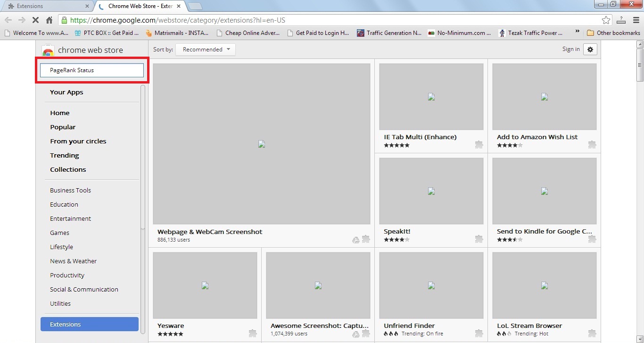Select Popular in the sidebar
Image resolution: width=644 pixels, height=343 pixels.
tap(63, 127)
